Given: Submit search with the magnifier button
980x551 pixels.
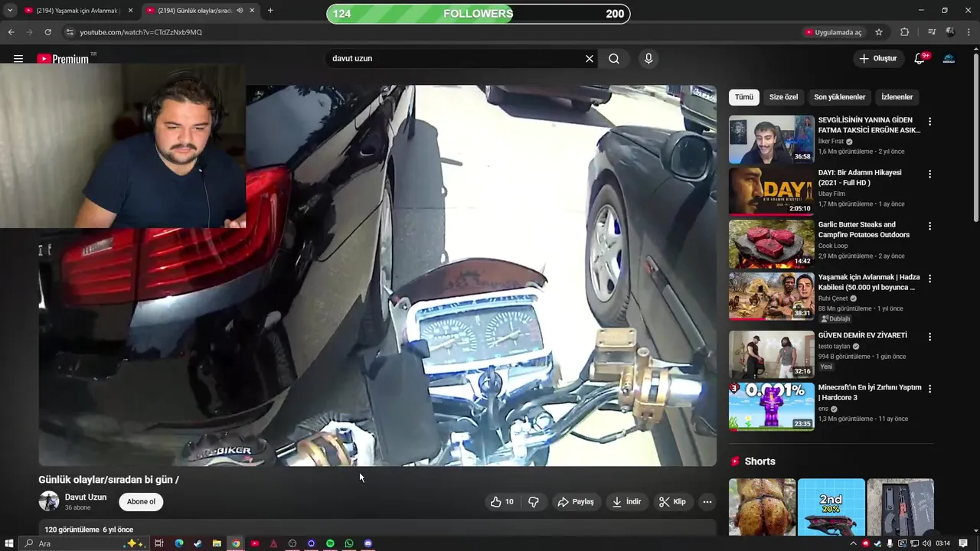Looking at the screenshot, I should [614, 58].
